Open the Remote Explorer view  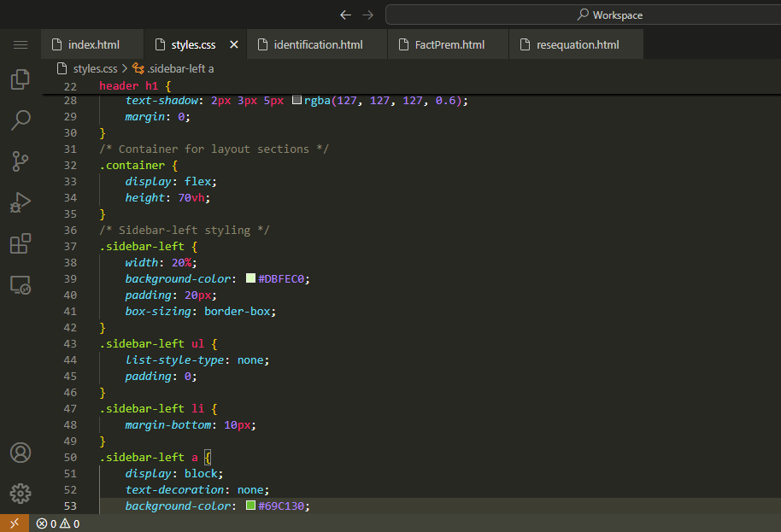[x=21, y=285]
